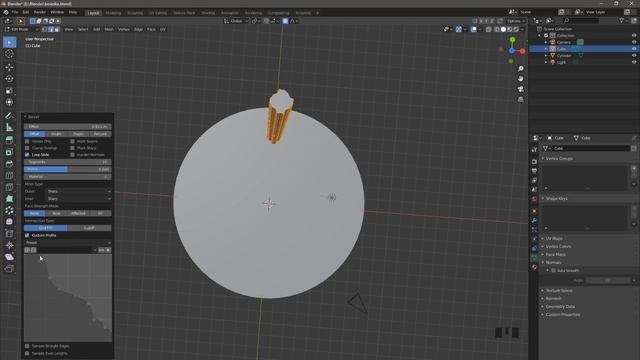Select the Loop Cut tool

point(9,176)
